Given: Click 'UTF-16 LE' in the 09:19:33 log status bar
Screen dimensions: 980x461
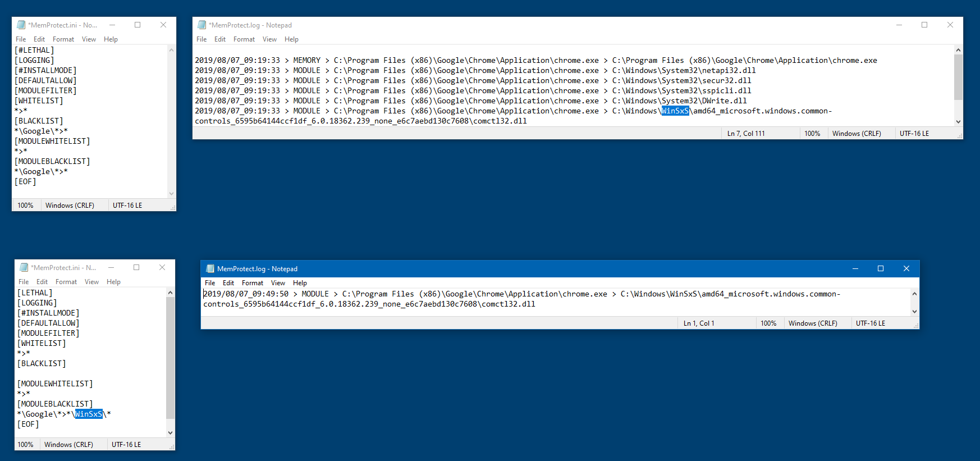Looking at the screenshot, I should (x=914, y=134).
